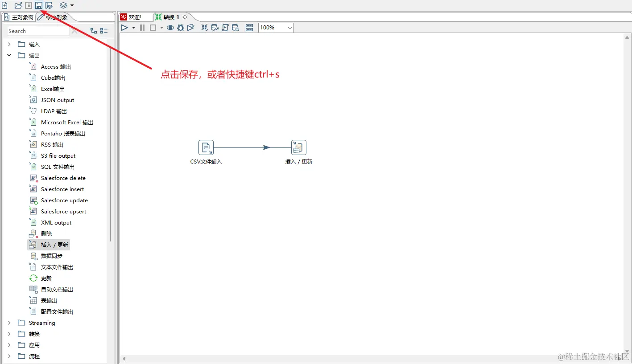Click the Get SQL script icon

pos(225,28)
